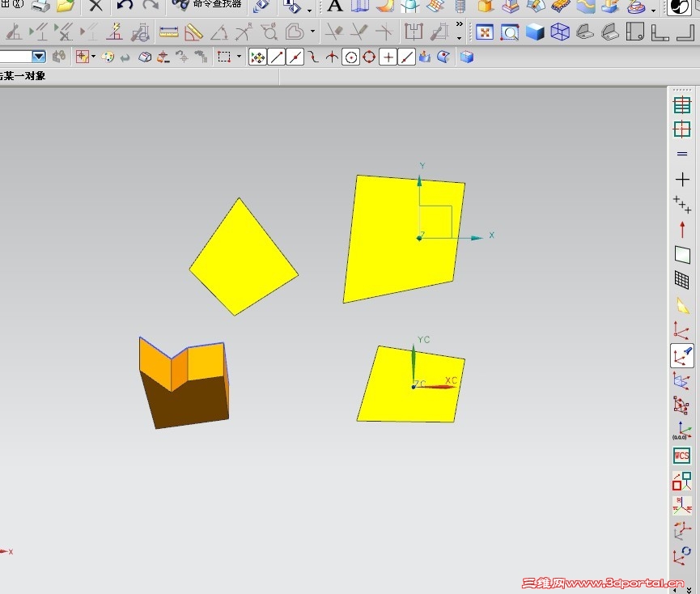Click the color palette icon
700x594 pixels.
pos(107,57)
